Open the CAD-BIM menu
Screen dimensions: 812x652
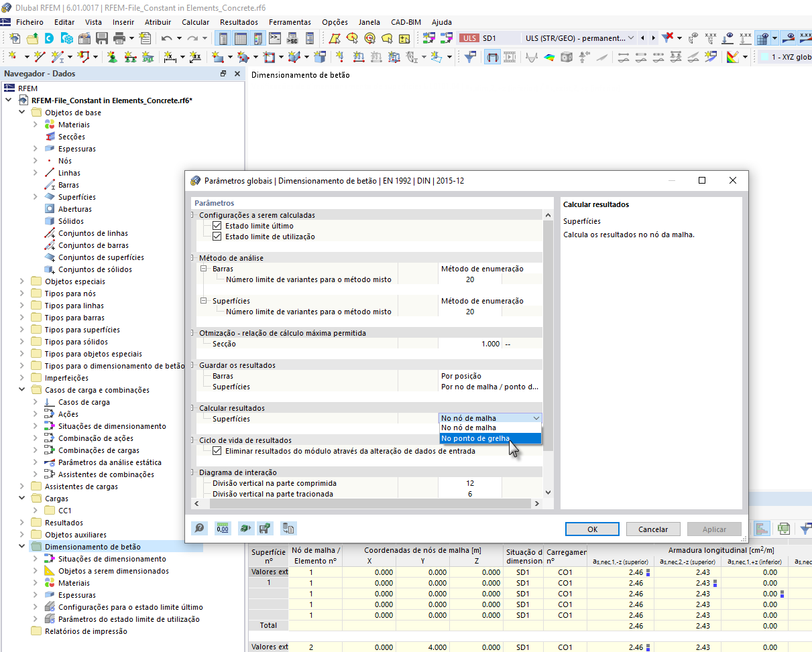click(406, 22)
